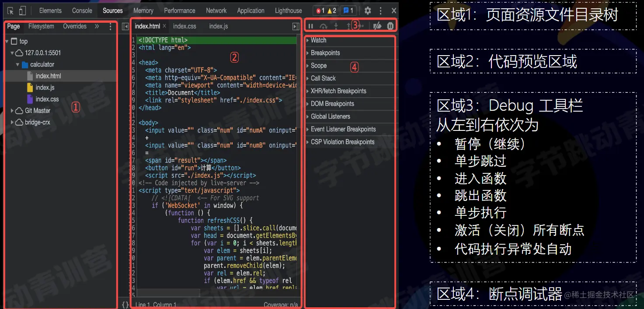
Task: Open DevTools settings gear
Action: click(368, 11)
